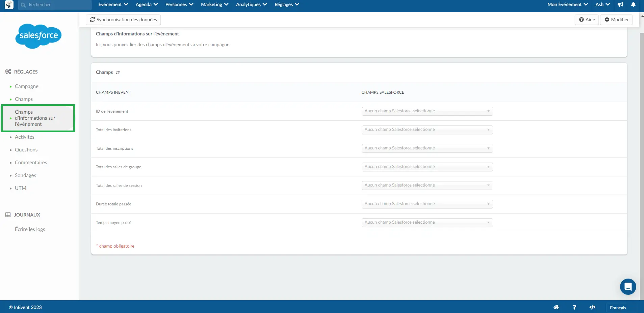Click the CHAMPS INEVENT column header

113,92
